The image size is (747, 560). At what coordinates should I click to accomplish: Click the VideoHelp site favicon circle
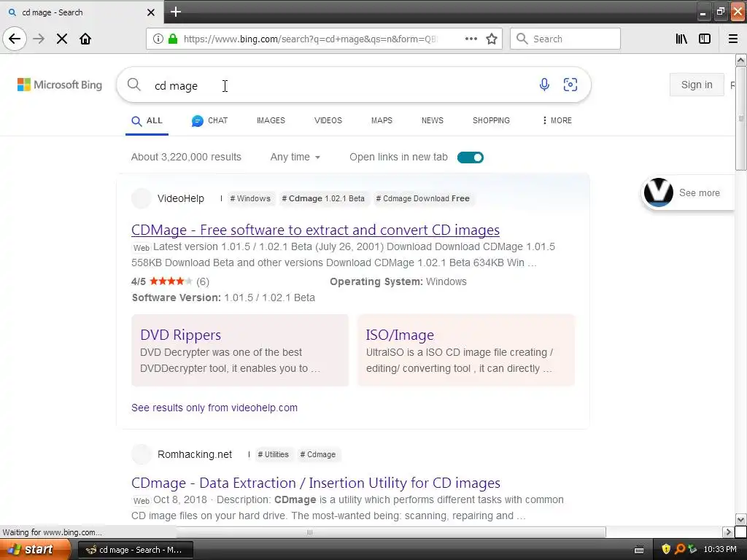coord(141,198)
